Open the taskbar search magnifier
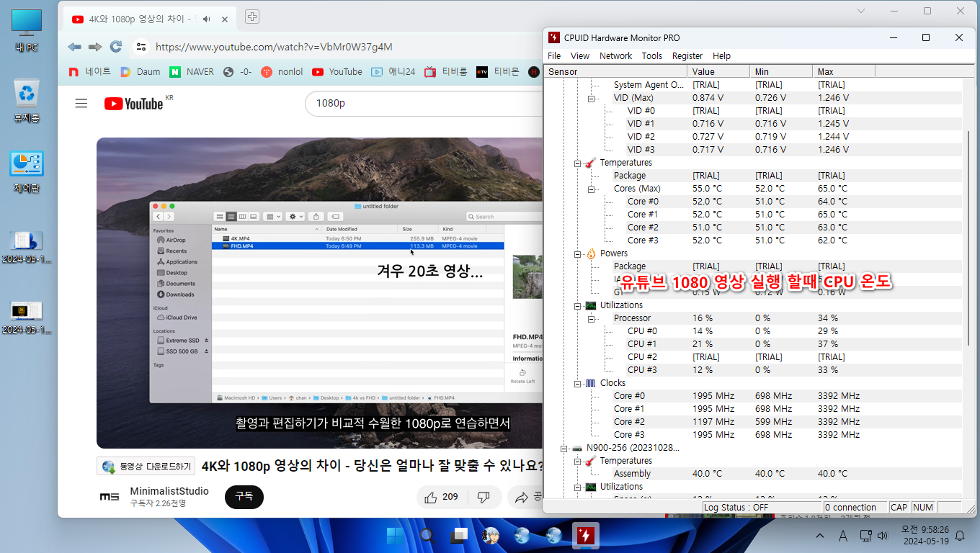980x553 pixels. [427, 536]
